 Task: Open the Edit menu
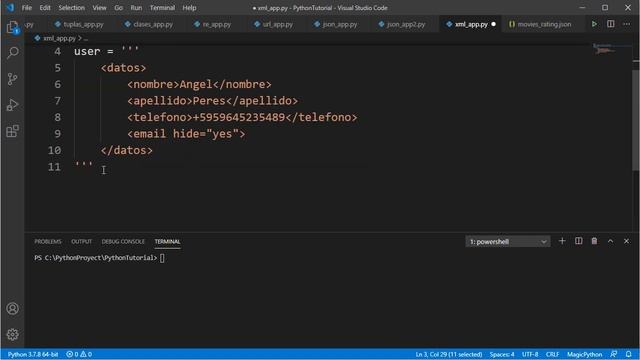point(45,8)
